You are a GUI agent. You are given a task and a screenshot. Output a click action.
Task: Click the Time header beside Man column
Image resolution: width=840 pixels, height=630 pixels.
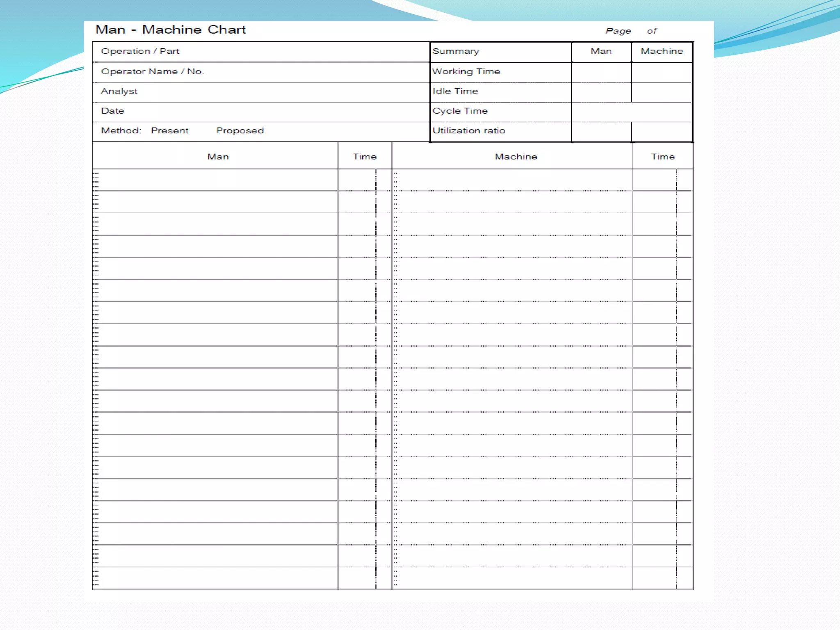pos(364,157)
